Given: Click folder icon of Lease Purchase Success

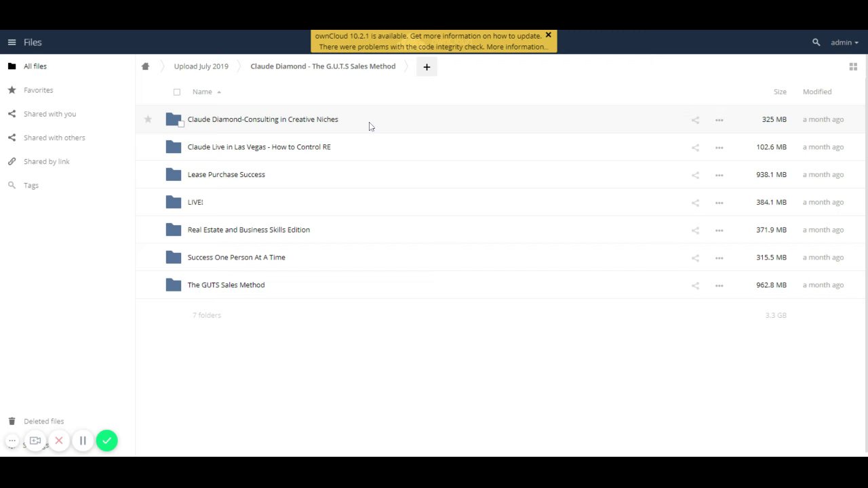Looking at the screenshot, I should click(x=174, y=174).
